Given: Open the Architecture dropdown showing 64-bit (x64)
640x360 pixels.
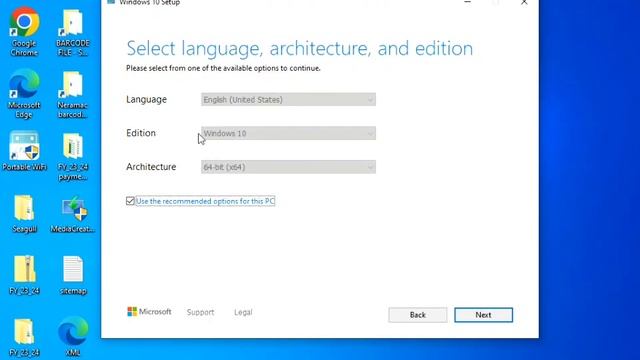Looking at the screenshot, I should [288, 167].
